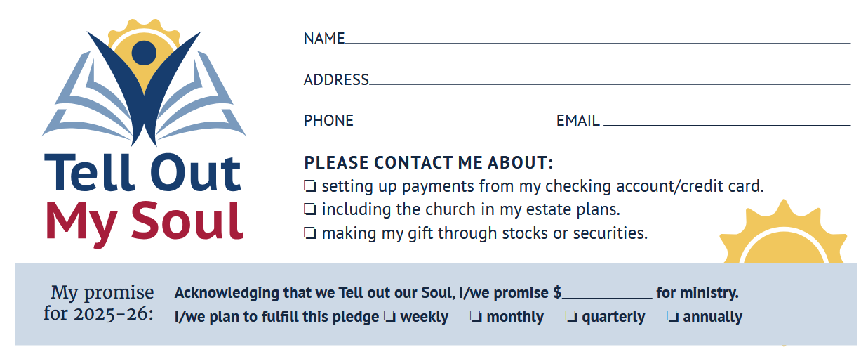
Task: Select the weekly pledge option
Action: click(389, 317)
